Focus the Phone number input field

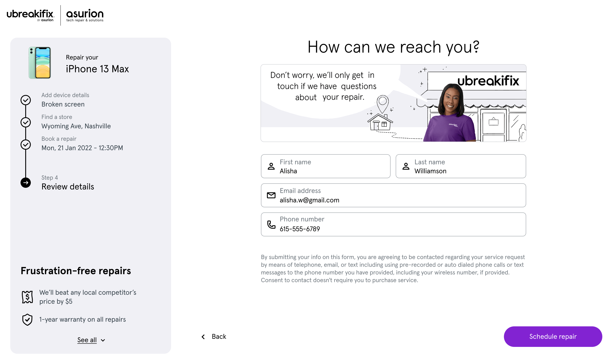pyautogui.click(x=394, y=224)
